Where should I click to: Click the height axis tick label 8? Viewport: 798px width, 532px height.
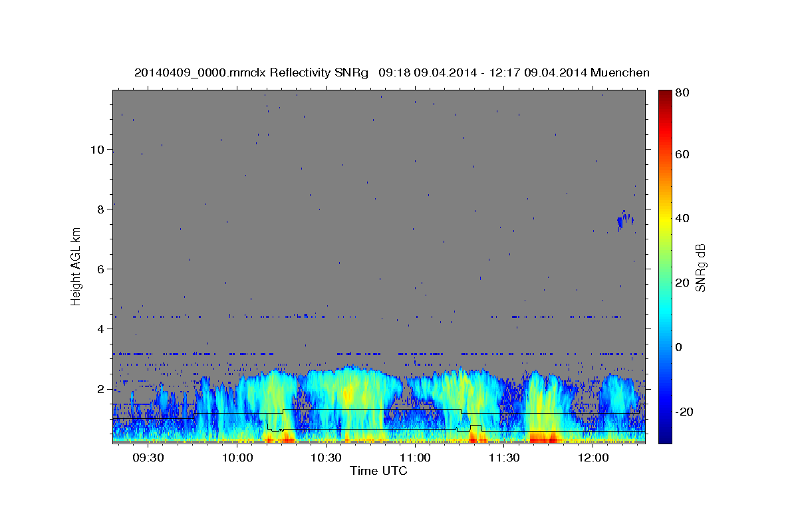(101, 209)
